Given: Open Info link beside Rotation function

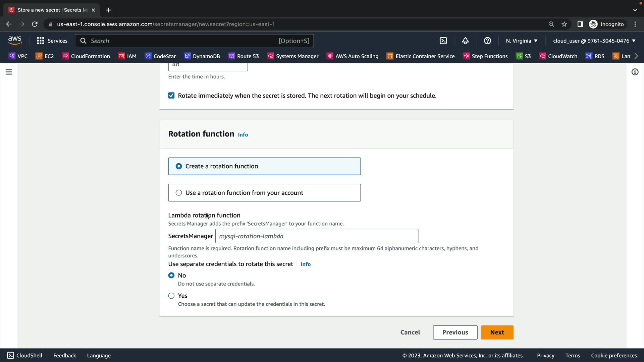Looking at the screenshot, I should click(243, 135).
